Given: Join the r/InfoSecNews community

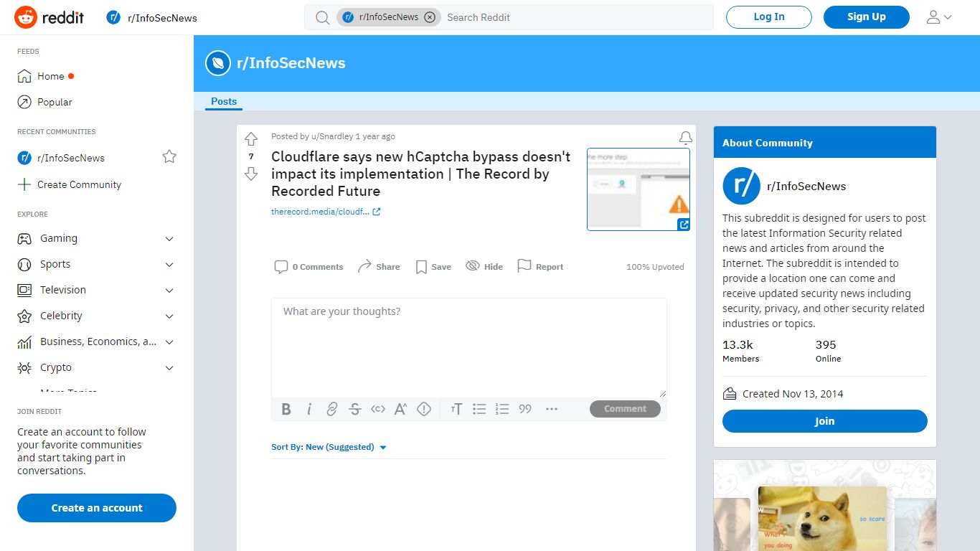Looking at the screenshot, I should click(825, 421).
